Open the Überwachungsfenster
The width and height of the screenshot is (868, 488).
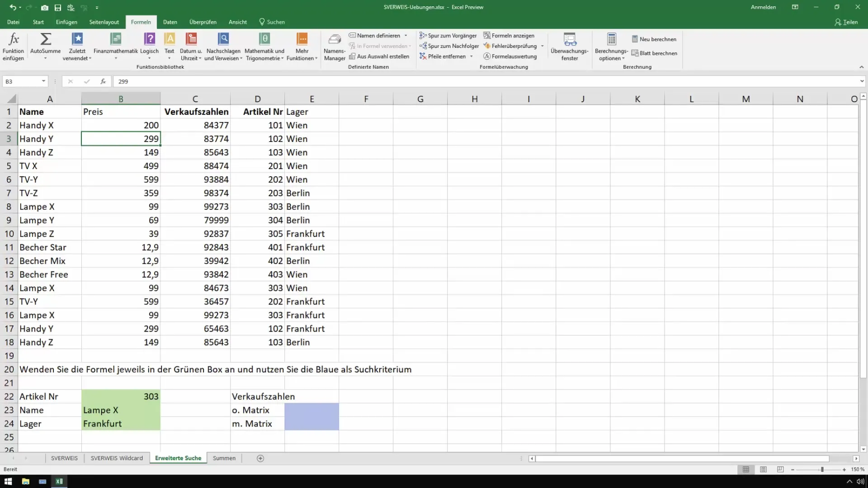coord(570,47)
